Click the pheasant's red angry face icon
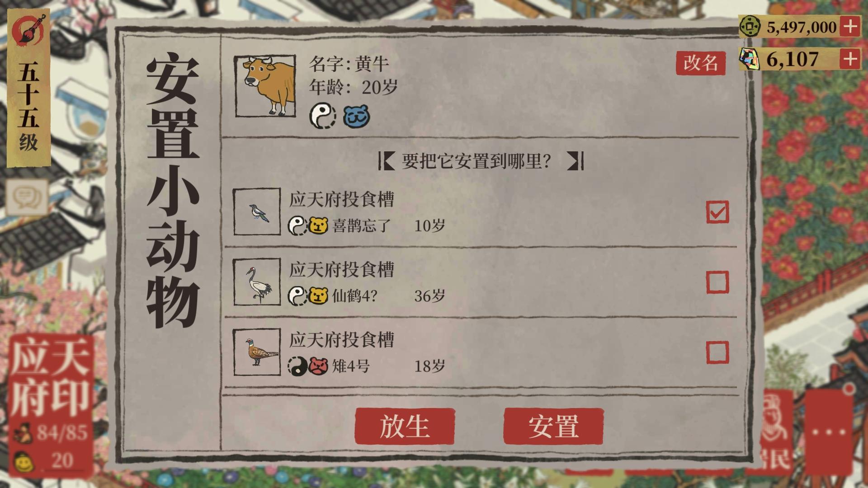868x488 pixels. pyautogui.click(x=318, y=366)
